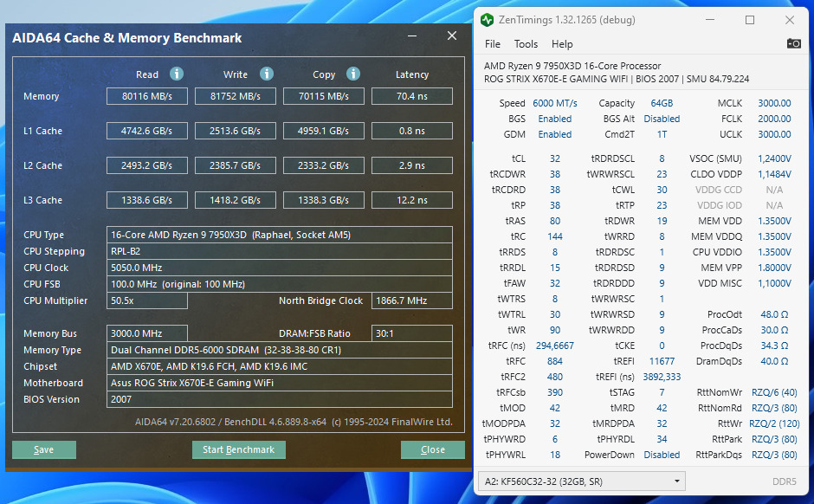
Task: Take a screenshot with ZenTimings camera icon
Action: coord(794,43)
